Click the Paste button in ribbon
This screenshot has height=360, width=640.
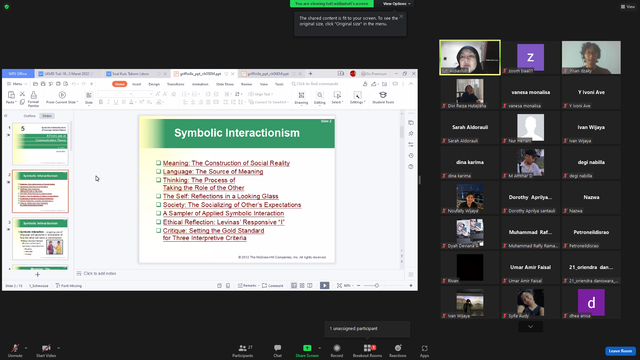tap(11, 97)
